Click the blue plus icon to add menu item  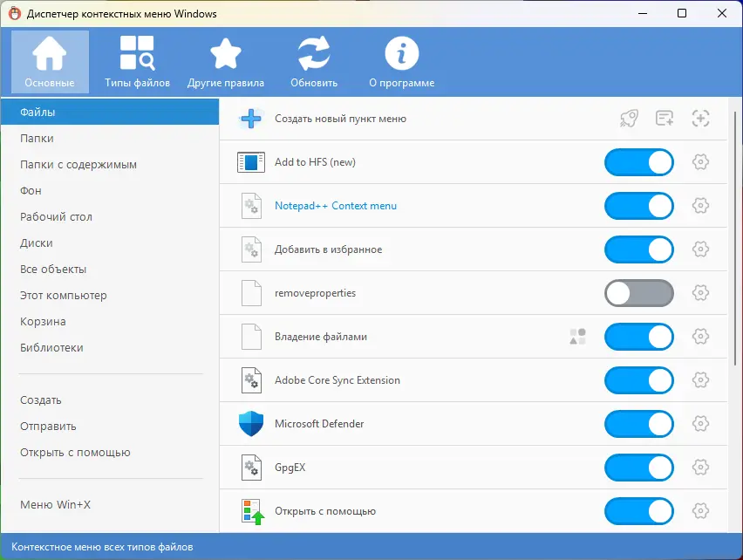point(251,119)
